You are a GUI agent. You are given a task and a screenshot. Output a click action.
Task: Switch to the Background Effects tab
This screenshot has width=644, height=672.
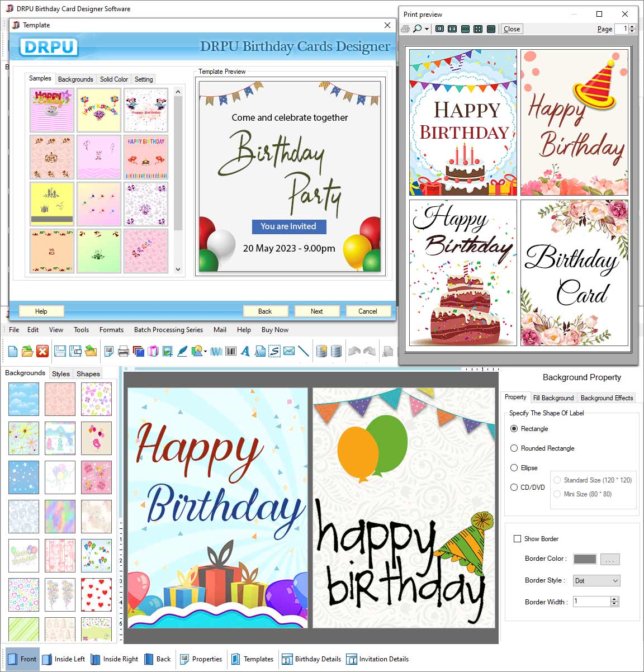[x=607, y=398]
